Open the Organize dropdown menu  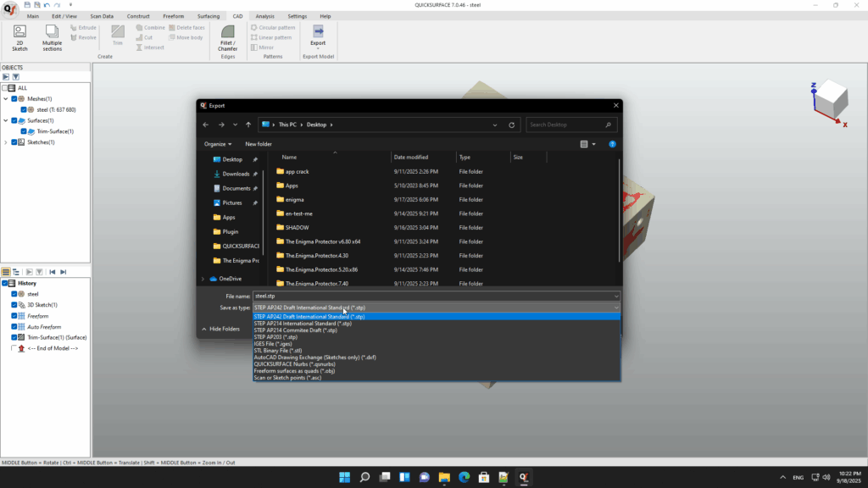click(218, 144)
